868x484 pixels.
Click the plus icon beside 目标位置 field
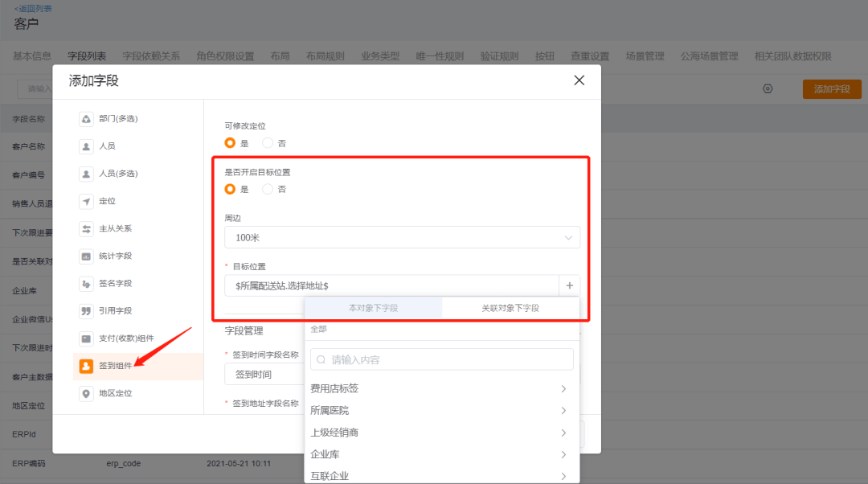coord(570,285)
